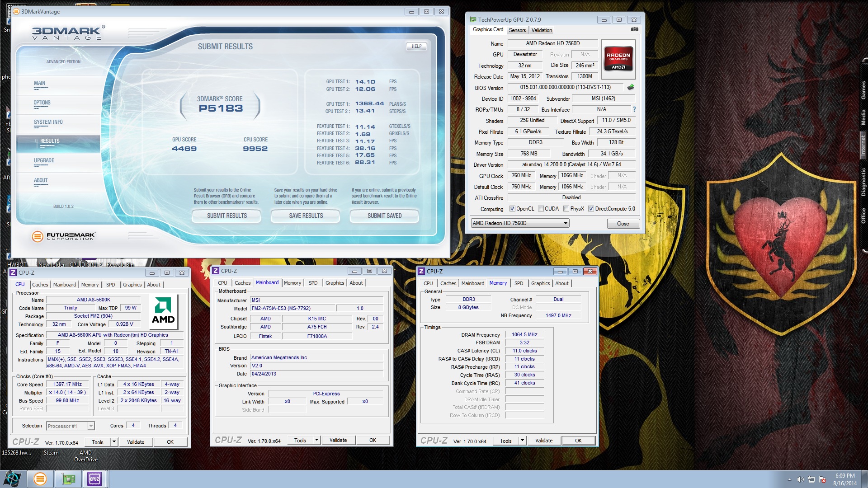Open the Sensors tab in GPU-Z
The height and width of the screenshot is (488, 868).
(x=517, y=30)
